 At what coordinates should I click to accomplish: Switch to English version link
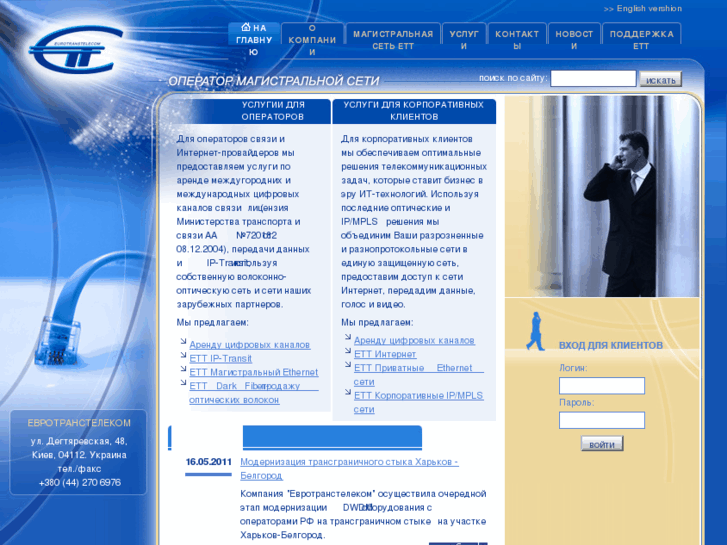643,9
